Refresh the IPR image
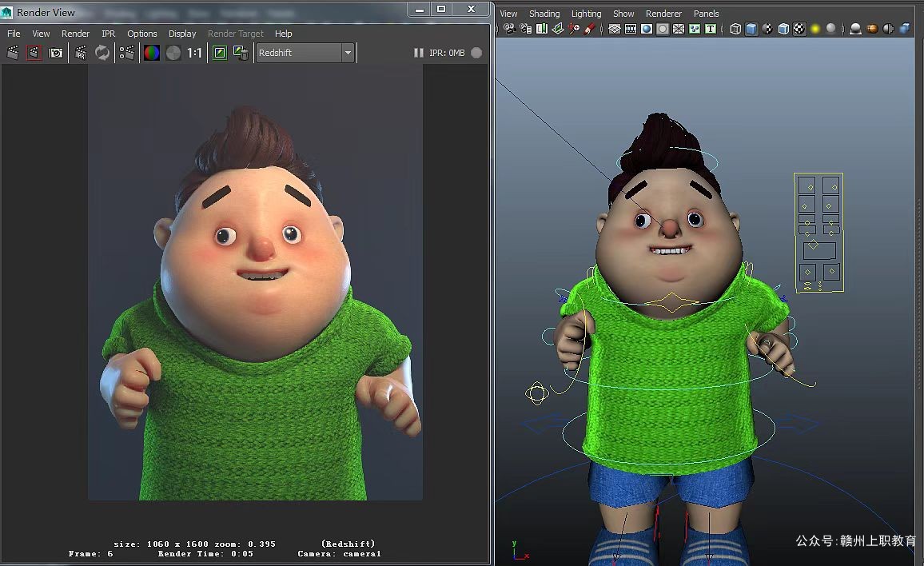 point(102,53)
